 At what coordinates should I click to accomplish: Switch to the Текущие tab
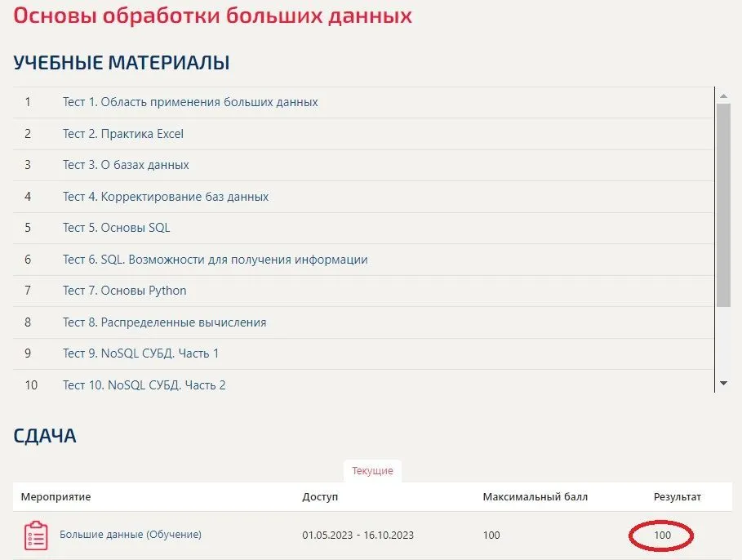click(x=372, y=471)
